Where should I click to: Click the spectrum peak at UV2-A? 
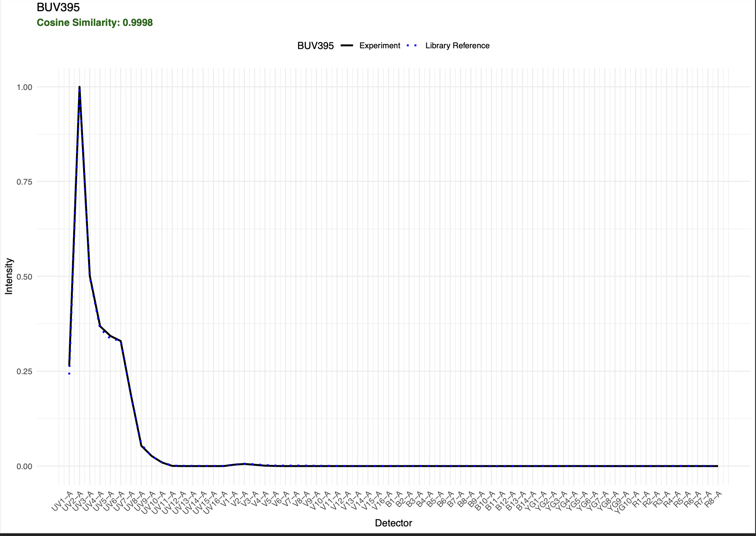tap(79, 88)
